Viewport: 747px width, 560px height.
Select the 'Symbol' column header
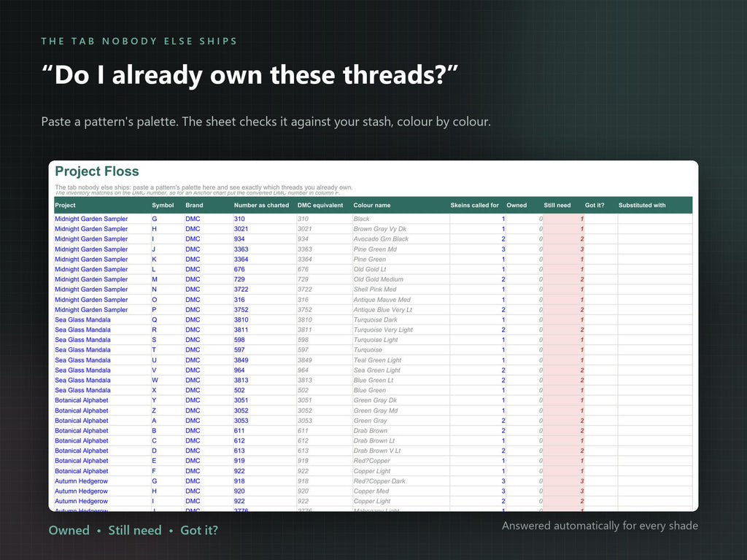pos(163,205)
